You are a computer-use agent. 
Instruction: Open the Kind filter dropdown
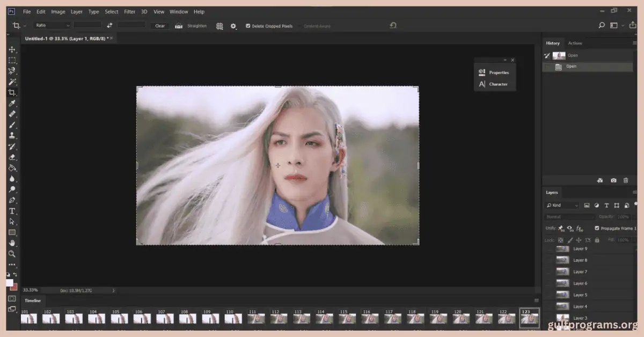pos(561,205)
